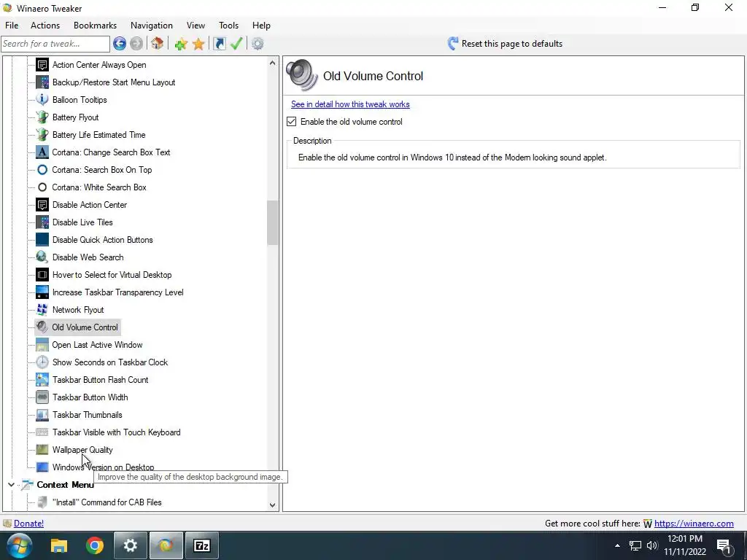Screen dimensions: 747x560
Task: Click the green checkmark toolbar icon
Action: pyautogui.click(x=236, y=43)
